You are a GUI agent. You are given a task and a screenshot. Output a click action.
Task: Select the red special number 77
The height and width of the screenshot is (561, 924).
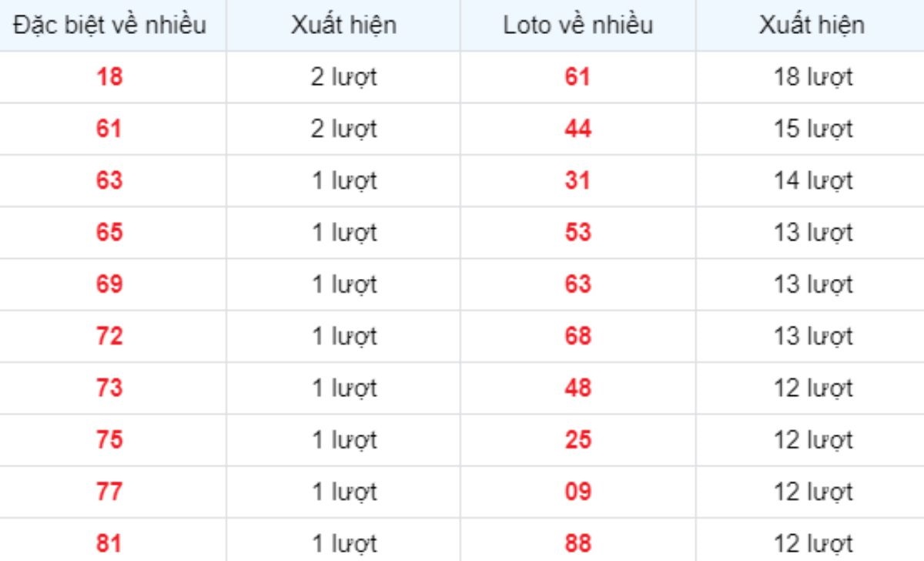coord(109,492)
